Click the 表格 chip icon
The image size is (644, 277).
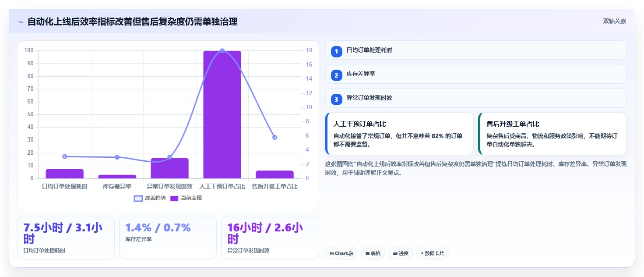pyautogui.click(x=367, y=253)
